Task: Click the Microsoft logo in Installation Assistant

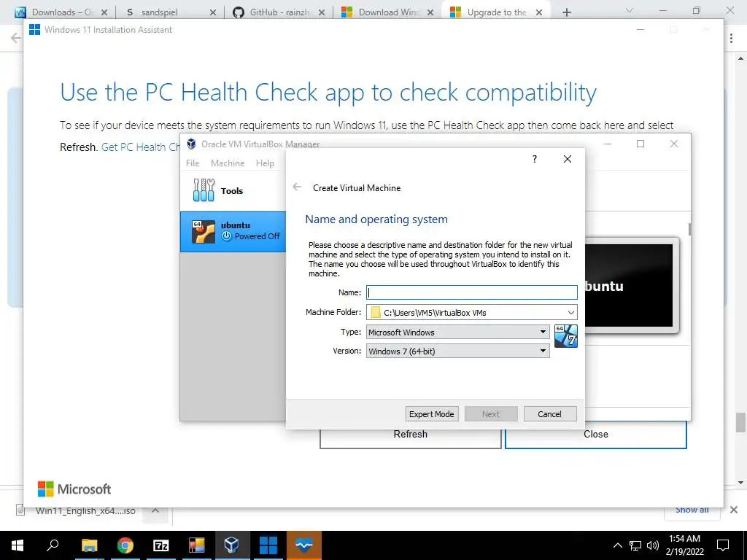Action: pyautogui.click(x=74, y=489)
